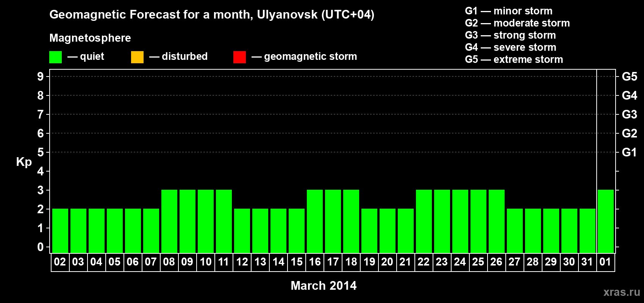Screen dimensions: 644x303
Task: Click the Kp axis value 3
Action: [x=40, y=190]
